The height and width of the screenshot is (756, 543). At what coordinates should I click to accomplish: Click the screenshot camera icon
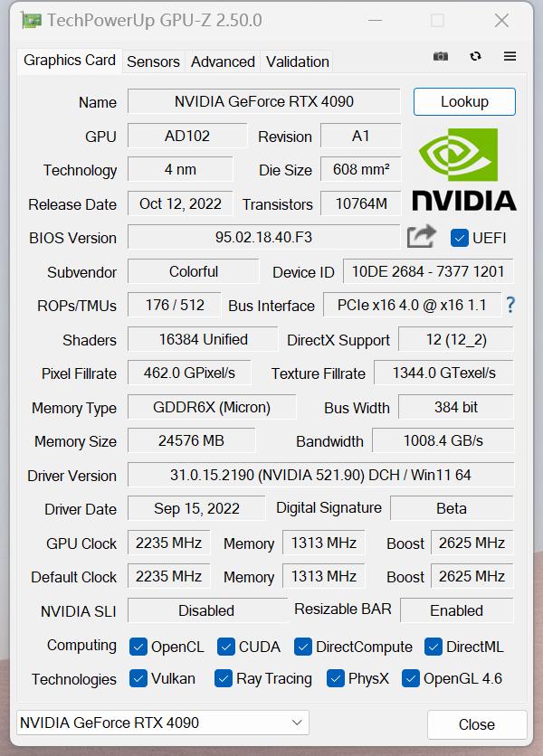(441, 56)
